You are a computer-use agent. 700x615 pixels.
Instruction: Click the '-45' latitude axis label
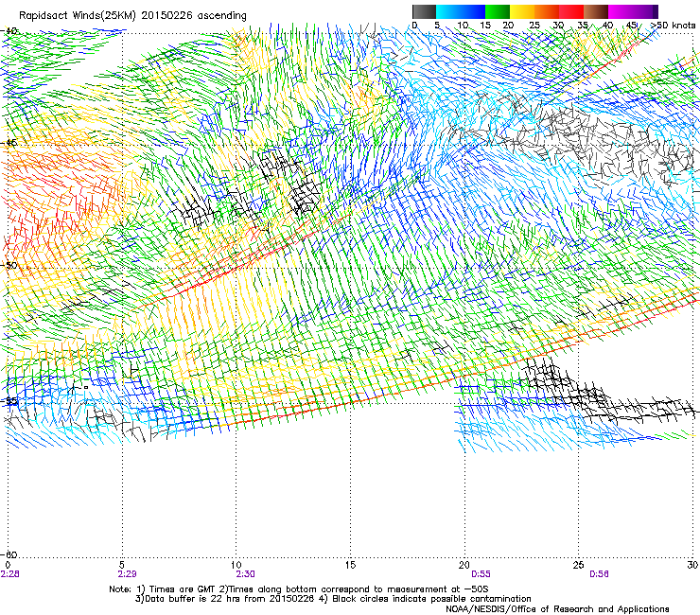(9, 143)
